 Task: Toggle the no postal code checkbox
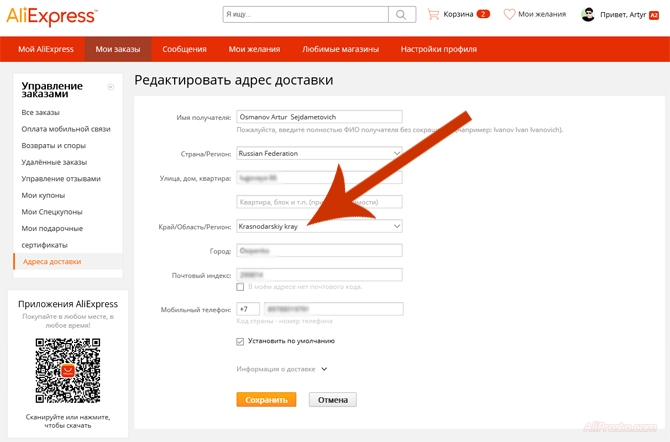click(240, 287)
